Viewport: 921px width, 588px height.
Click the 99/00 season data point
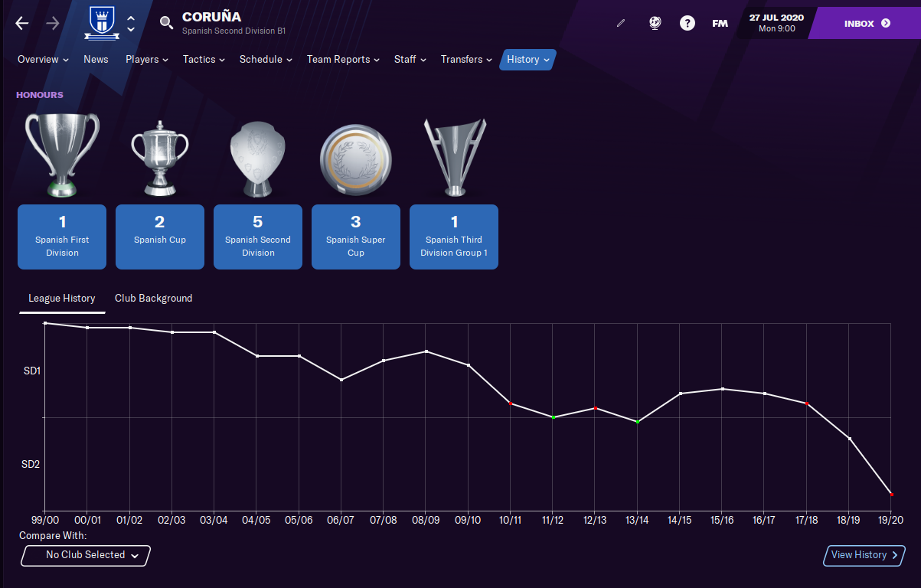coord(45,323)
